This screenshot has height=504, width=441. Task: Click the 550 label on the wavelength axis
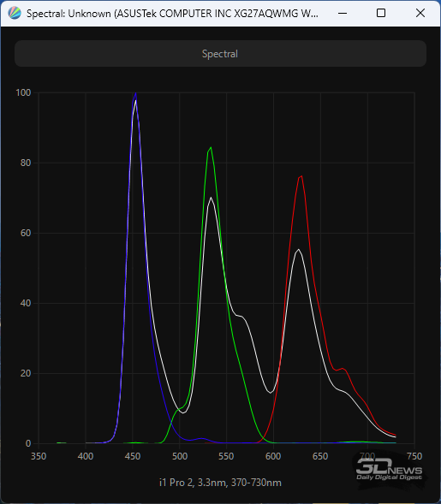pyautogui.click(x=226, y=456)
